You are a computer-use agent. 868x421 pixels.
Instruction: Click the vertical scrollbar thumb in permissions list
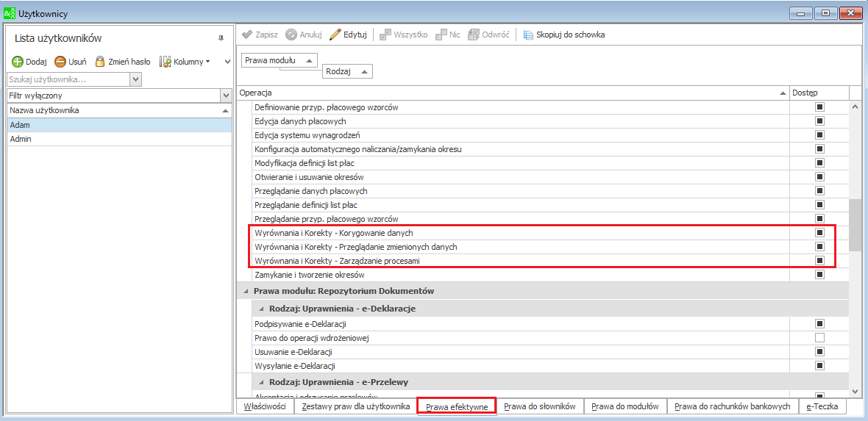(x=854, y=225)
